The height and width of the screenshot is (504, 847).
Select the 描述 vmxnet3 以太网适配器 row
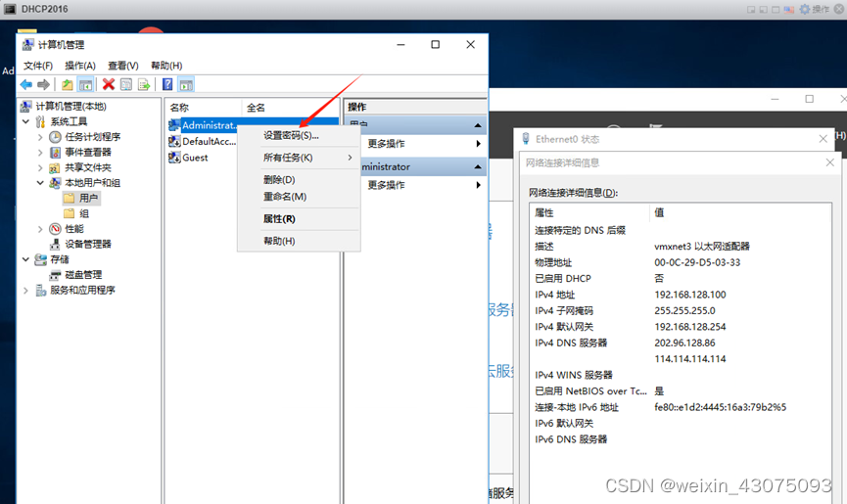point(681,246)
